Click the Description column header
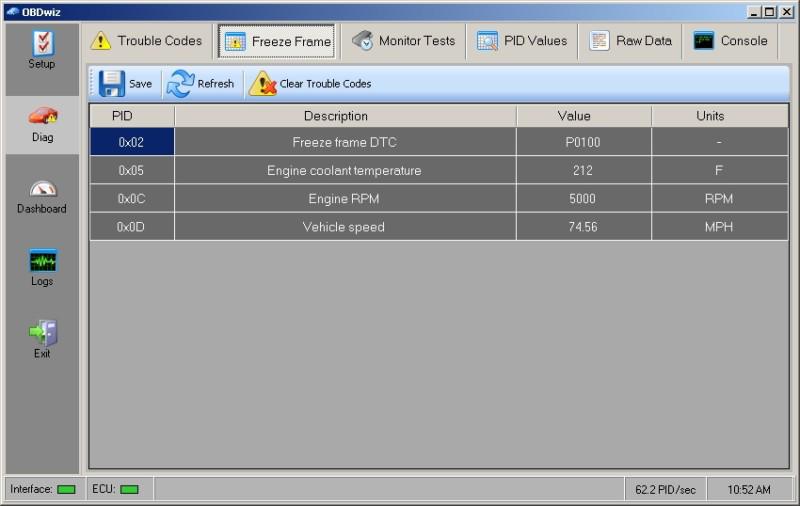Screen dimensions: 800x506 pos(345,116)
